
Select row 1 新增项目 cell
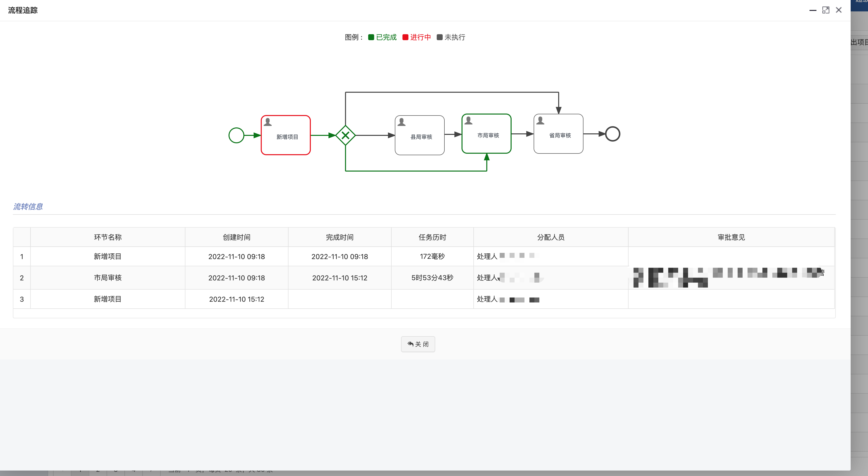[108, 256]
